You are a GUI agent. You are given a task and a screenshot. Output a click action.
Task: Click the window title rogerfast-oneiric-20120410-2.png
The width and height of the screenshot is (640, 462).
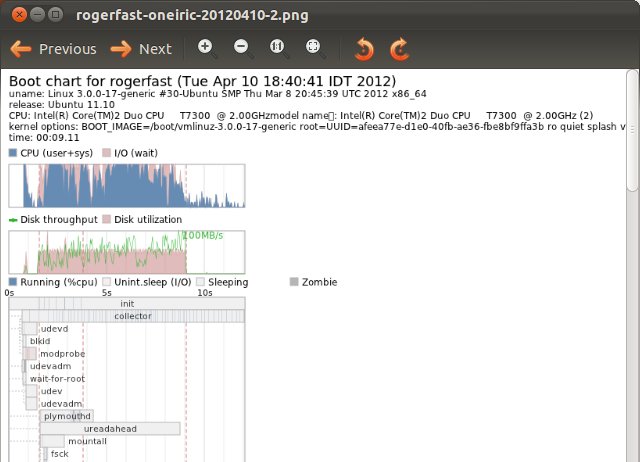[x=192, y=15]
